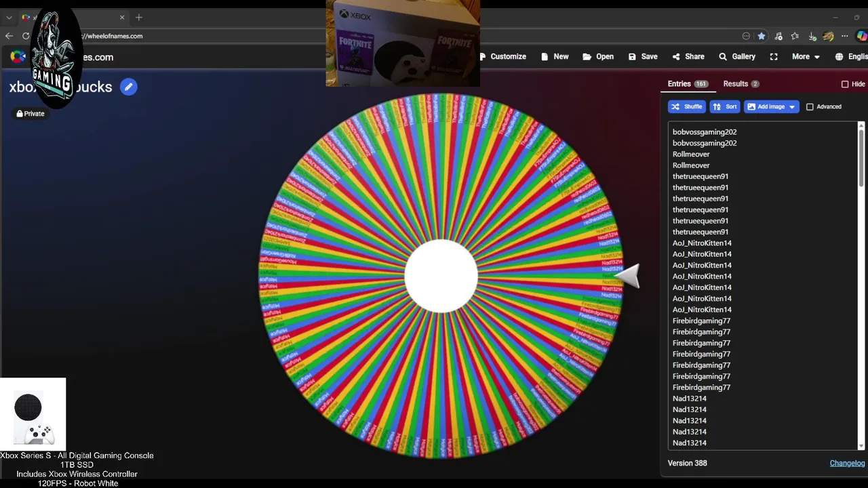Click the Version 388 text
This screenshot has width=868, height=488.
688,463
